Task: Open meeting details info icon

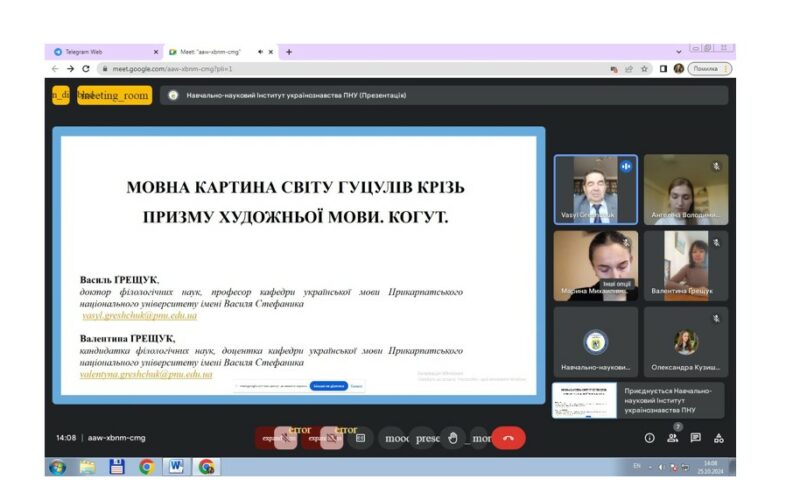Action: (x=649, y=438)
